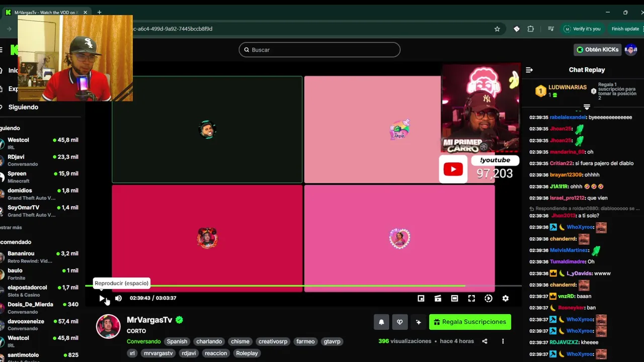This screenshot has height=362, width=644.
Task: Open the Conversando category link
Action: pyautogui.click(x=143, y=341)
